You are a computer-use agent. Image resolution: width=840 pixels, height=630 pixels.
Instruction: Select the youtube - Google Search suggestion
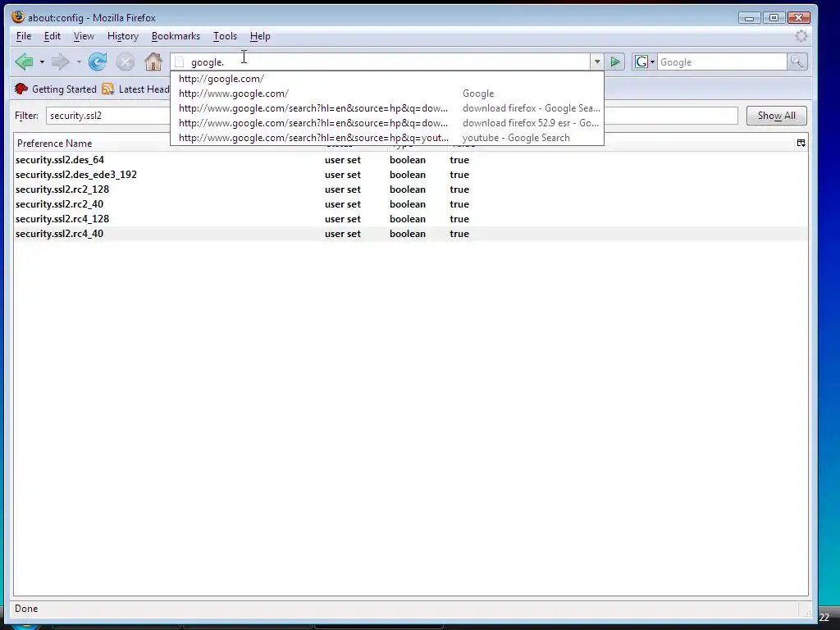click(x=387, y=138)
